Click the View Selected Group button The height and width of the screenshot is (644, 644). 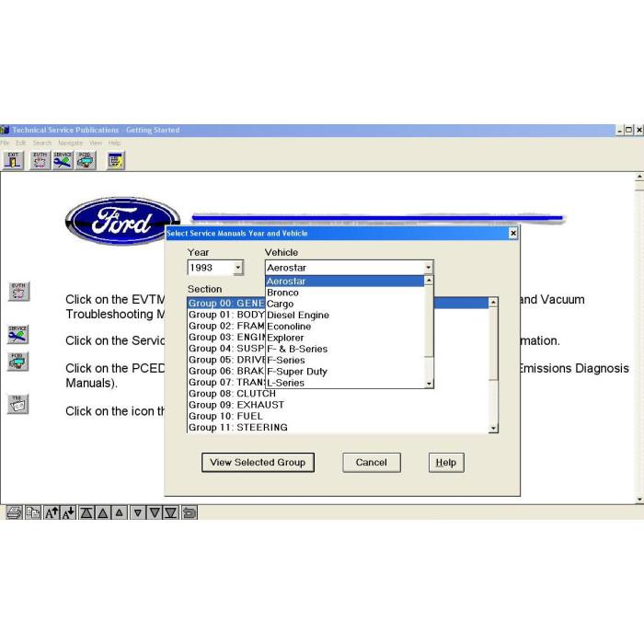pyautogui.click(x=258, y=463)
